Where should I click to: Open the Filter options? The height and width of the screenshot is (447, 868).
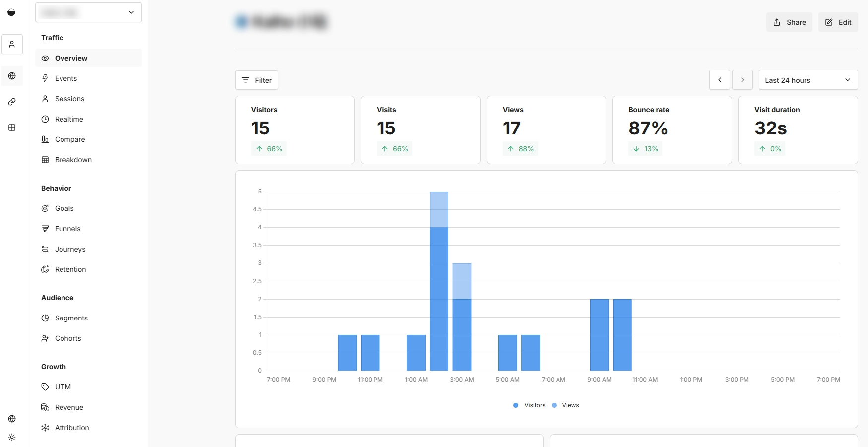(x=256, y=80)
